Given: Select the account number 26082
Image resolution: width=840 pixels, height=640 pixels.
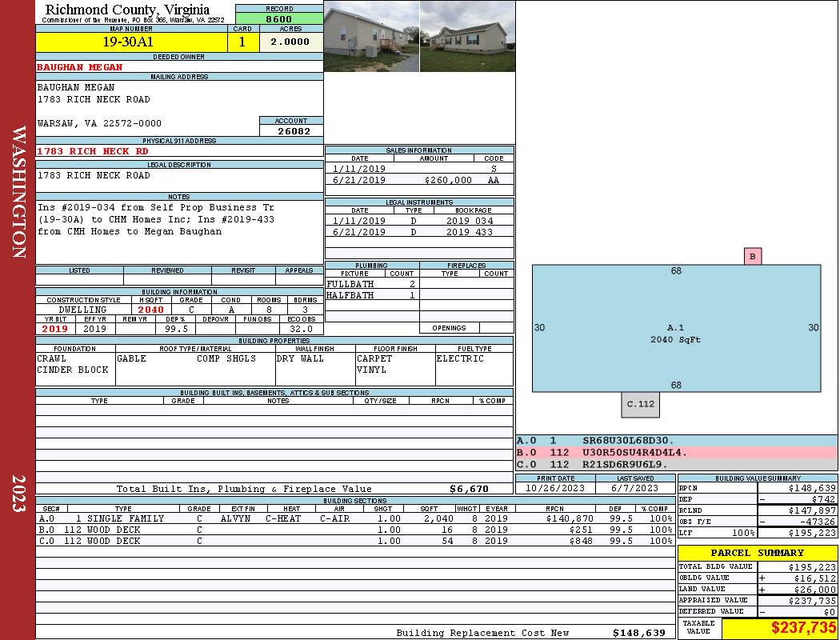Looking at the screenshot, I should 294,131.
